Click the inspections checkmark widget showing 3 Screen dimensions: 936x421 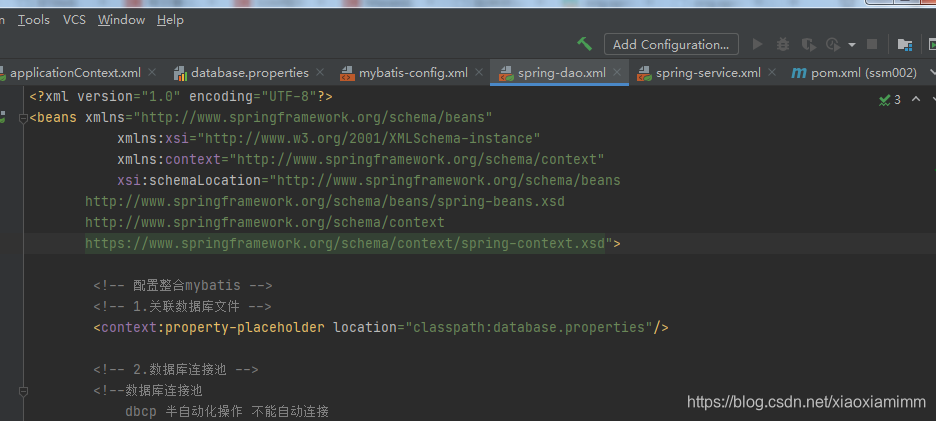coord(889,100)
